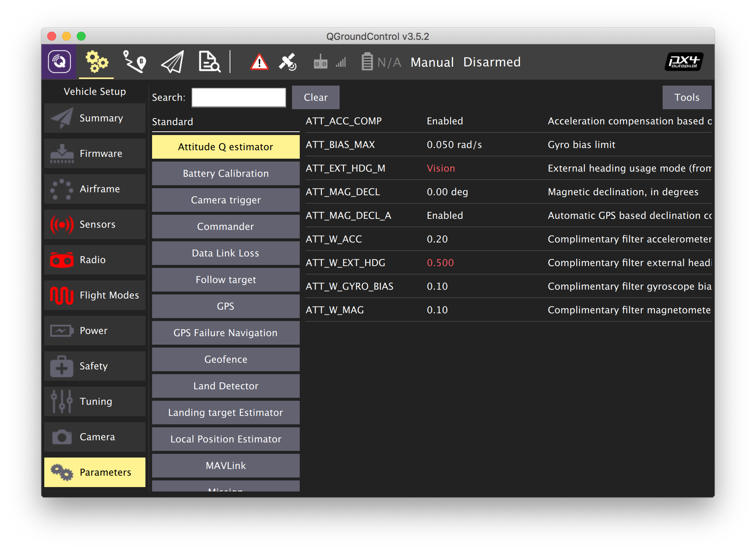Viewport: 756px width, 552px height.
Task: Edit the ATT_ACC_COMP parameter row
Action: tap(509, 121)
